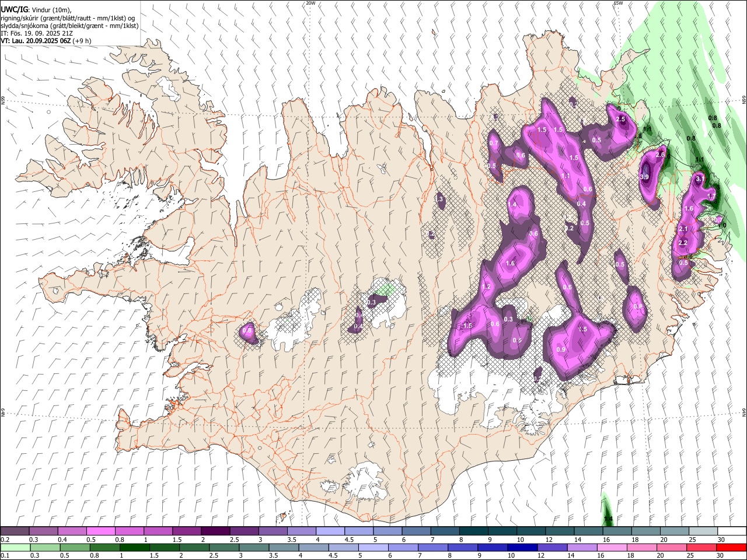Image resolution: width=747 pixels, height=560 pixels.
Task: Click the 'UWC/IG: Vindur (10m),' title text
Action: click(x=36, y=10)
